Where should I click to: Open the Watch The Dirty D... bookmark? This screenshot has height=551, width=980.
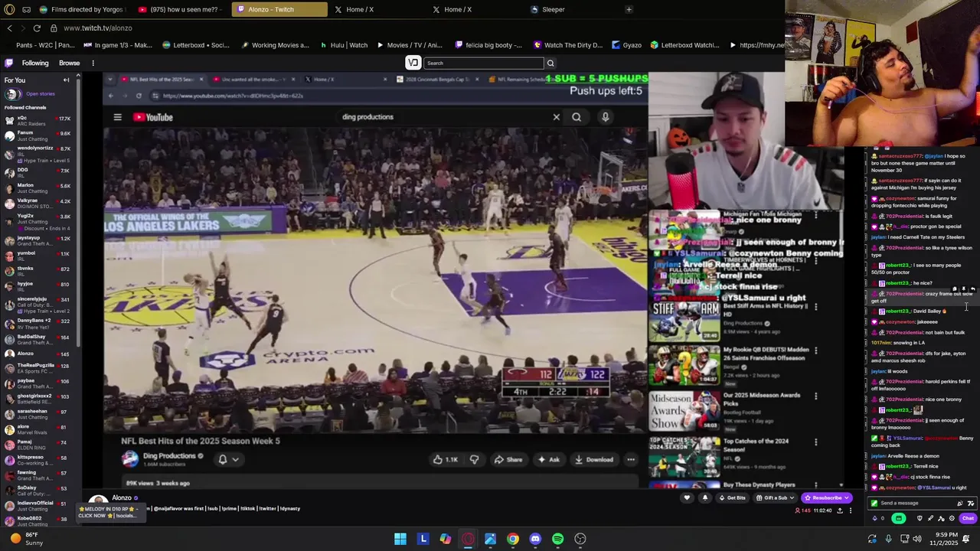coord(568,45)
